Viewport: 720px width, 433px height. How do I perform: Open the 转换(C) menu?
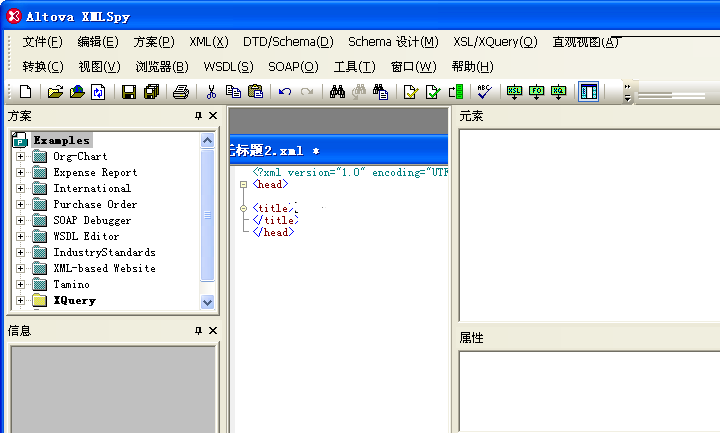click(43, 67)
